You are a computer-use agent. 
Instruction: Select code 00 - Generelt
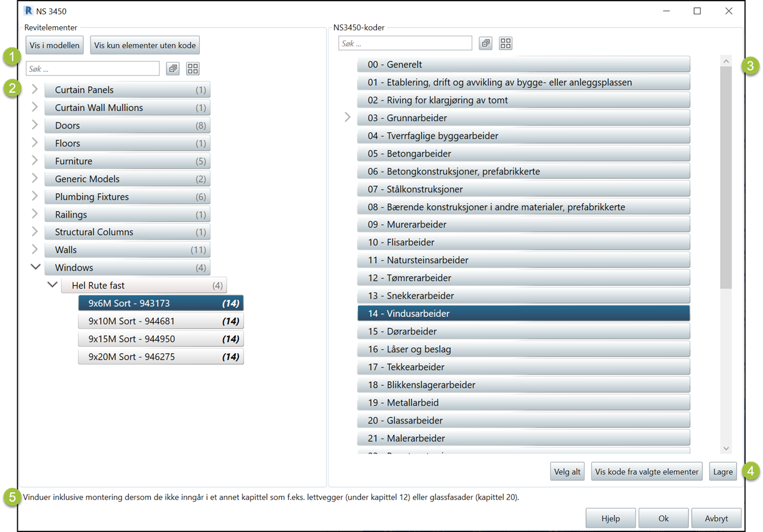523,64
